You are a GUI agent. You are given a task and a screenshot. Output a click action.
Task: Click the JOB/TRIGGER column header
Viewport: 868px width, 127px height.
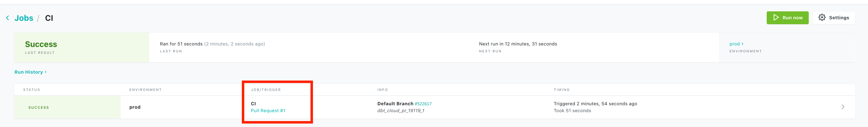(266, 90)
